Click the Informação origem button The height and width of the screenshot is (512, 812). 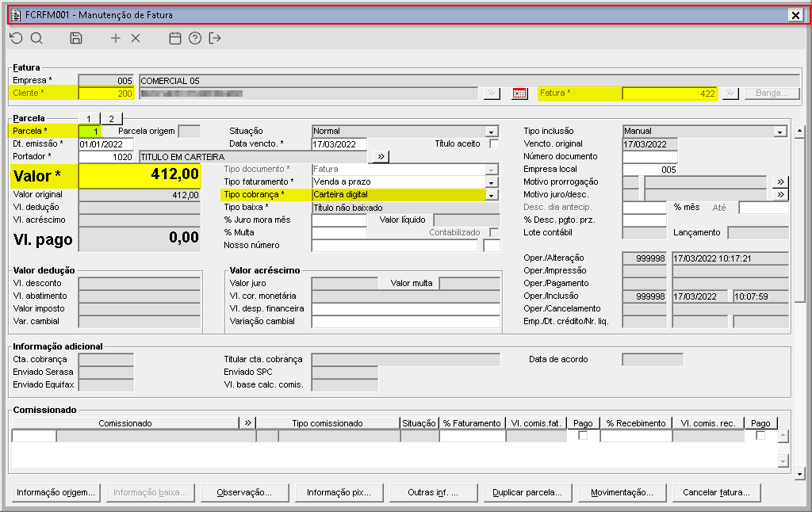(56, 492)
